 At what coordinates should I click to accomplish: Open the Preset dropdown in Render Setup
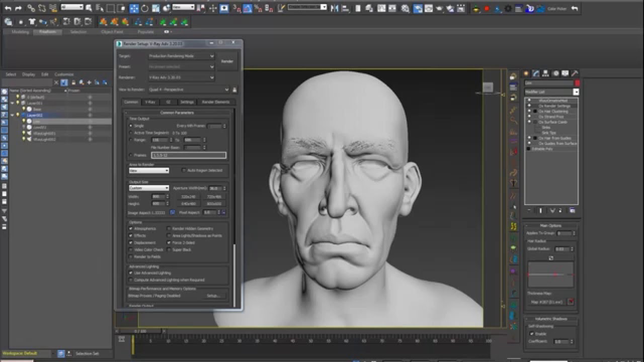(x=181, y=66)
